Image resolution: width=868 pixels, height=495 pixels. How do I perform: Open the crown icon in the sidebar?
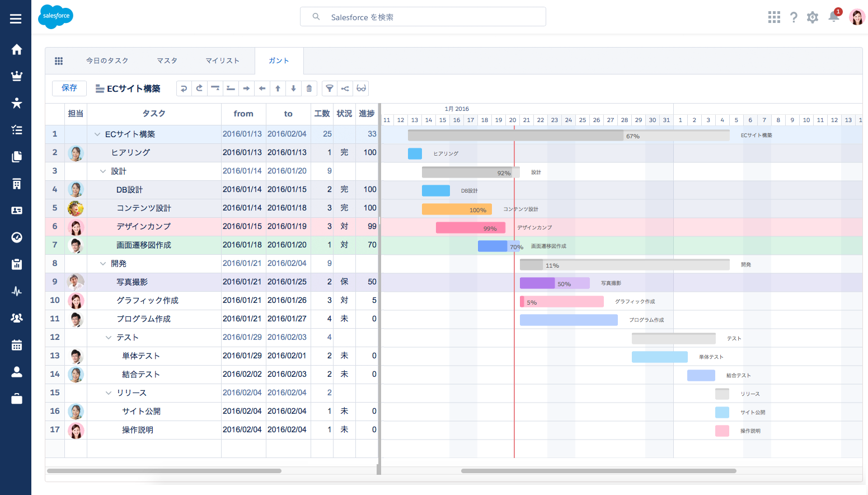tap(17, 76)
